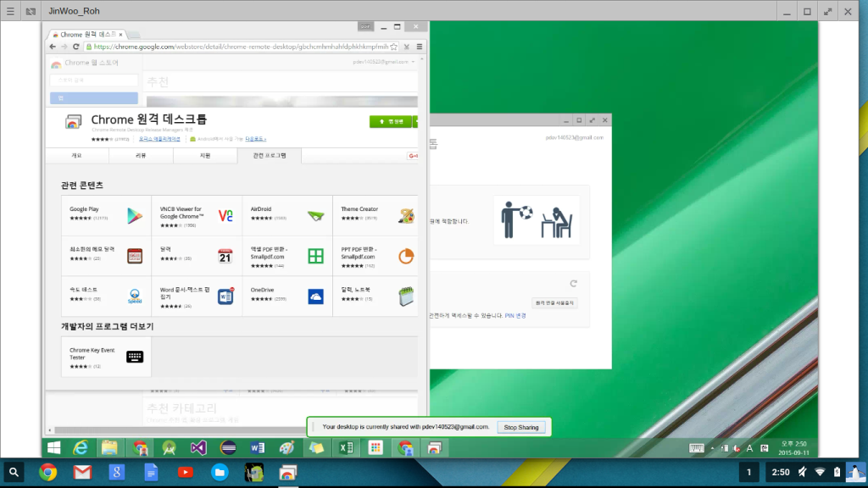Image resolution: width=868 pixels, height=488 pixels.
Task: Select the 관련 프로그램 tab
Action: click(x=270, y=156)
